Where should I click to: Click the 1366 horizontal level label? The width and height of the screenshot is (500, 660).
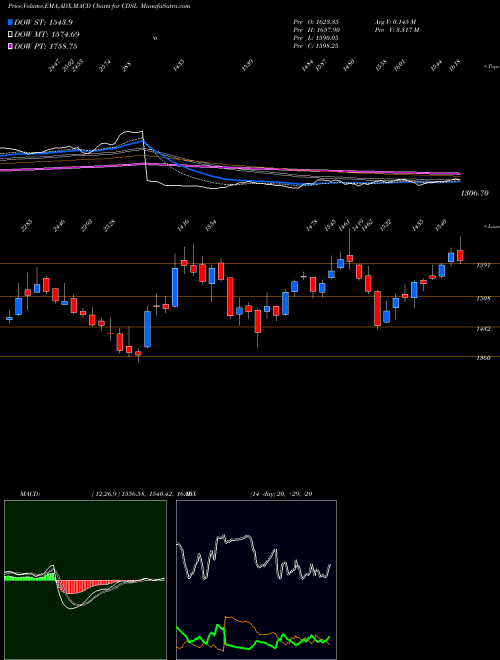[x=483, y=358]
